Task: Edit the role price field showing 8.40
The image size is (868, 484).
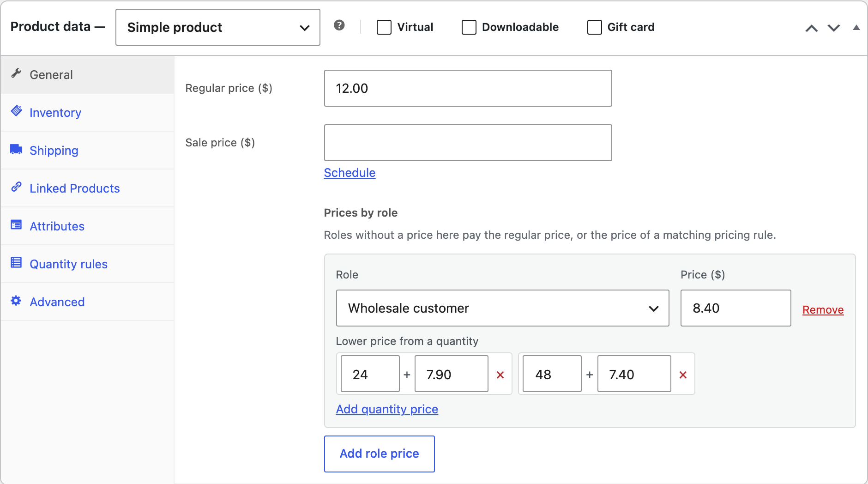Action: [736, 308]
